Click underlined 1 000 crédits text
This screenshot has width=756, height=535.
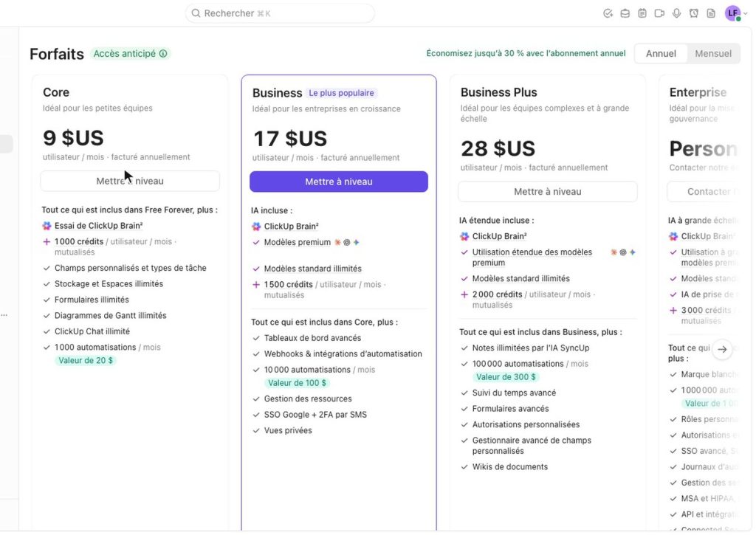[x=78, y=242]
